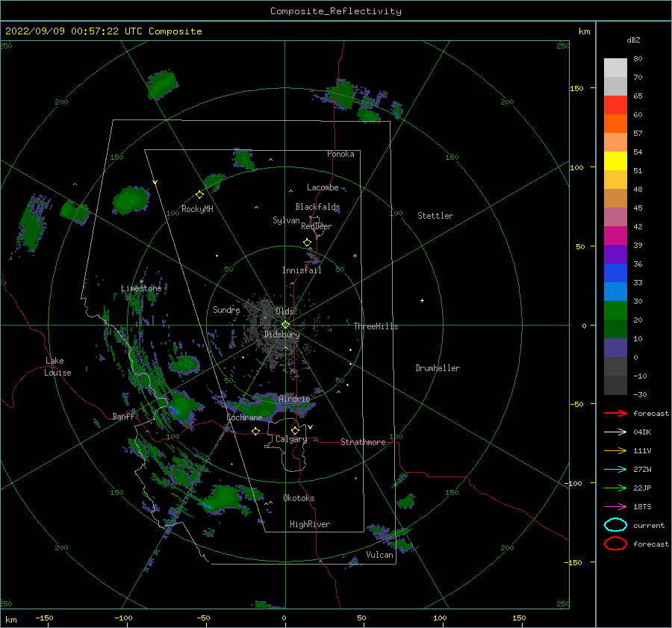Click the ThreeHills label

376,326
